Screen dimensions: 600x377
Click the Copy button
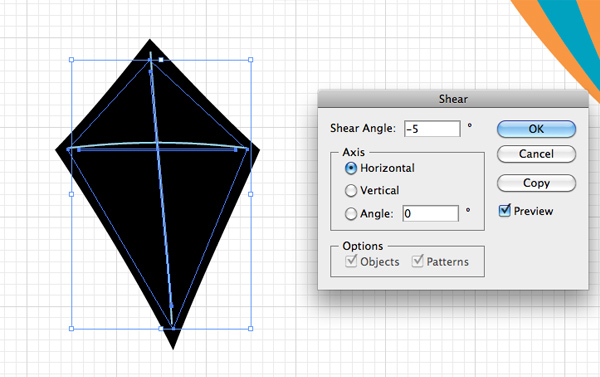click(x=536, y=183)
